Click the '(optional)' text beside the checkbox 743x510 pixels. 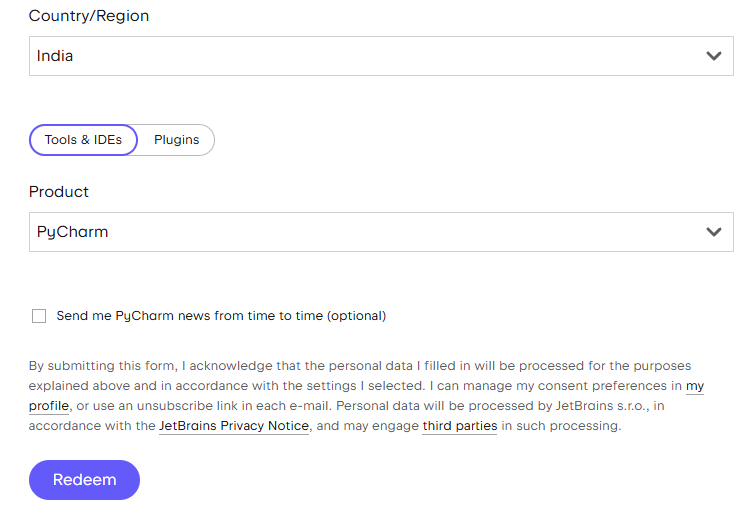357,316
